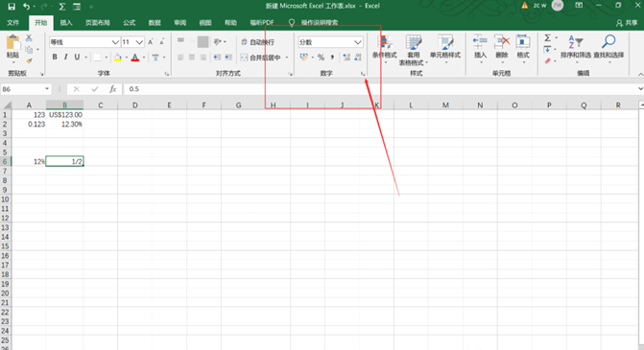Open the Insert Function fx dialog

[112, 89]
